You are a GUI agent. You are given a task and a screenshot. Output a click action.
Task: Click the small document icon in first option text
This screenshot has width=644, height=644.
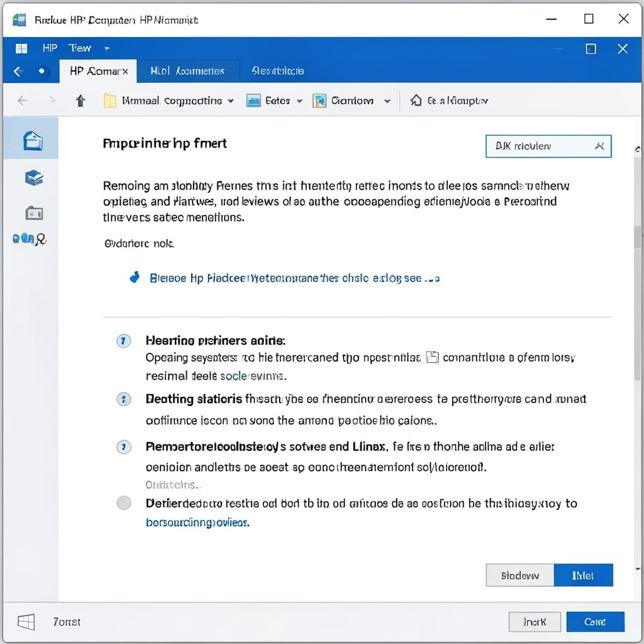pyautogui.click(x=432, y=357)
